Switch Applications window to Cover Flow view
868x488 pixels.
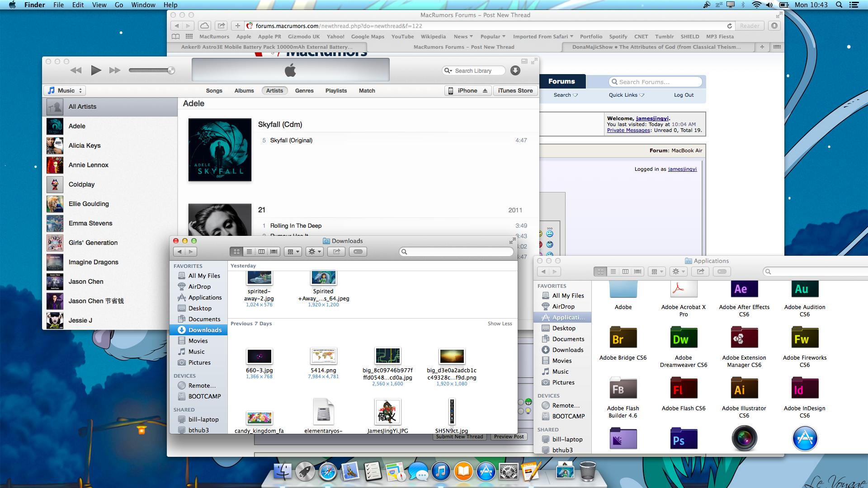(x=637, y=272)
